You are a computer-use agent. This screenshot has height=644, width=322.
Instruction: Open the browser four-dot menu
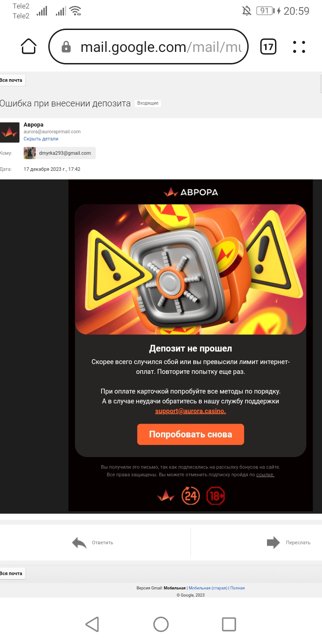[299, 47]
